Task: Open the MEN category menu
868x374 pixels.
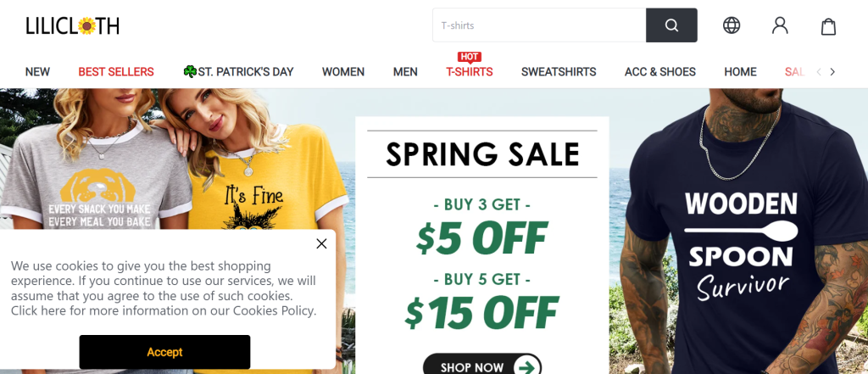Action: tap(405, 72)
